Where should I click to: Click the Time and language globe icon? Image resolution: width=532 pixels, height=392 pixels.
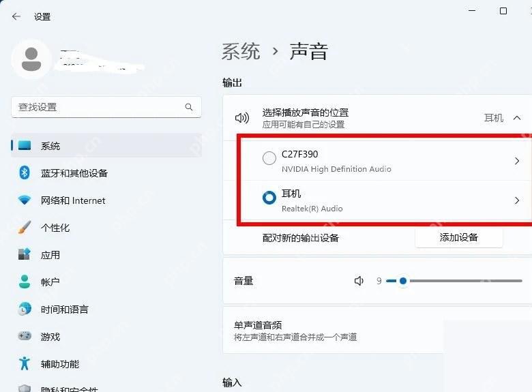(x=25, y=309)
